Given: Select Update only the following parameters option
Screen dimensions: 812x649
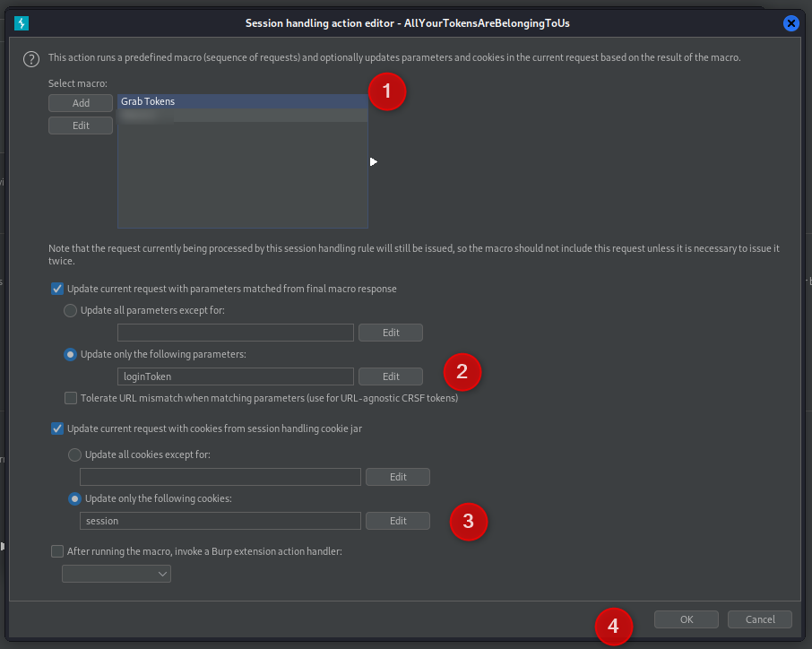Looking at the screenshot, I should coord(71,354).
